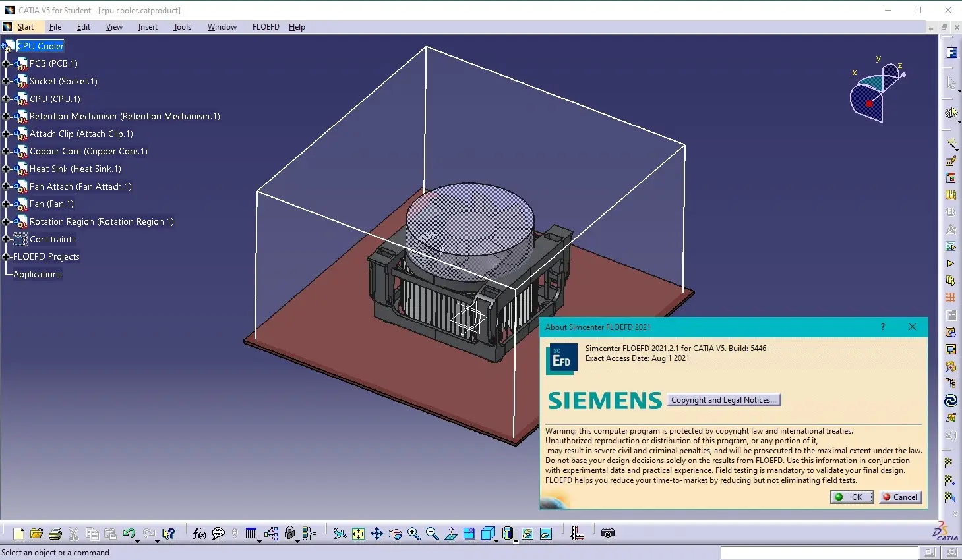Click the blue swirl icon in right toolbar
This screenshot has width=962, height=560.
pos(950,401)
